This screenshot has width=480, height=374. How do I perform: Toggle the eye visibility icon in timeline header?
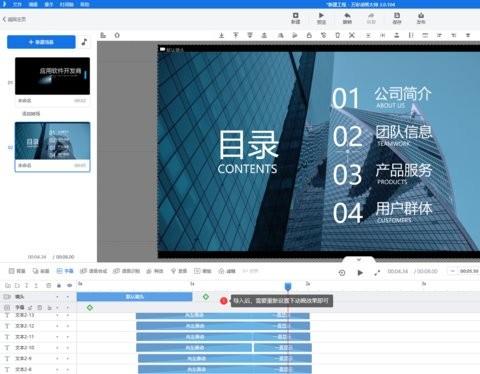coord(69,285)
